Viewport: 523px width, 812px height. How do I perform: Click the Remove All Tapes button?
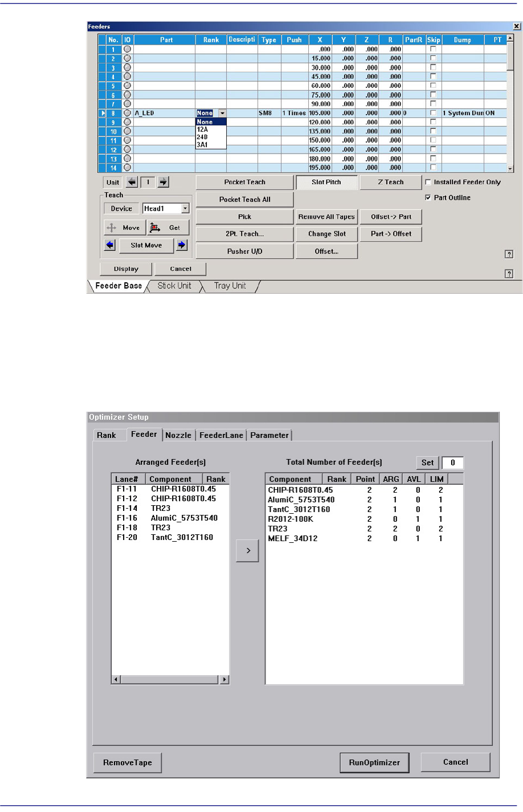(326, 217)
